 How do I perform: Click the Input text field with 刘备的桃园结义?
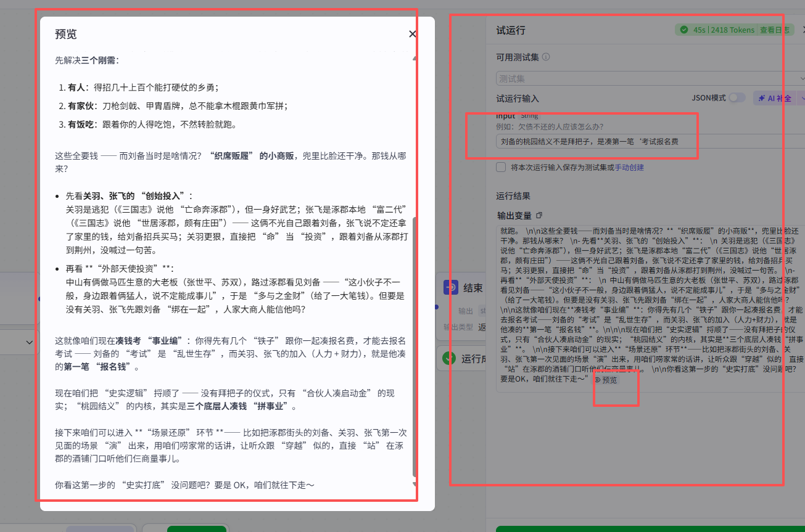tap(651, 141)
